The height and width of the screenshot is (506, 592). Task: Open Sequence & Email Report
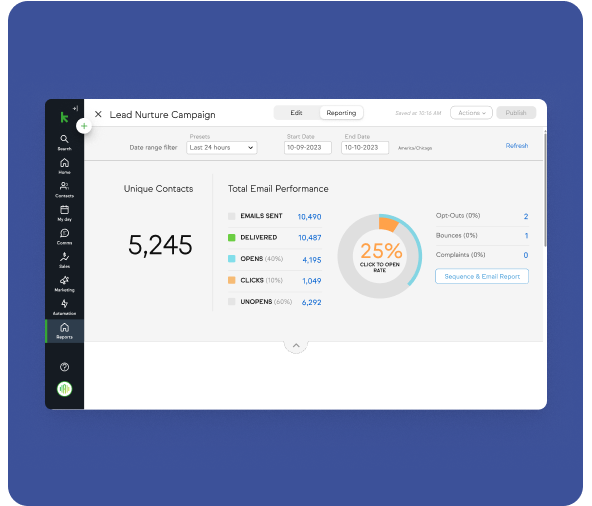(x=482, y=276)
